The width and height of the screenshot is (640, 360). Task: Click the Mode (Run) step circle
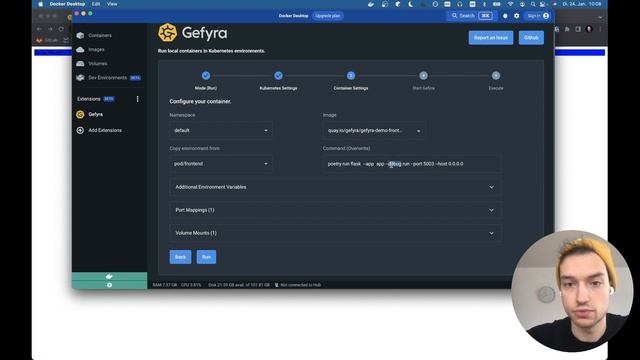(206, 76)
